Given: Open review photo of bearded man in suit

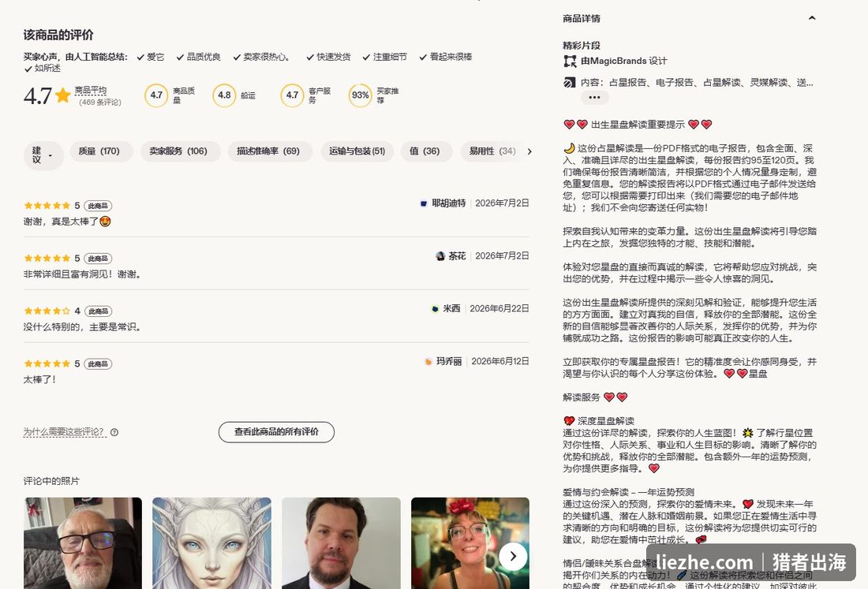Looking at the screenshot, I should tap(341, 543).
